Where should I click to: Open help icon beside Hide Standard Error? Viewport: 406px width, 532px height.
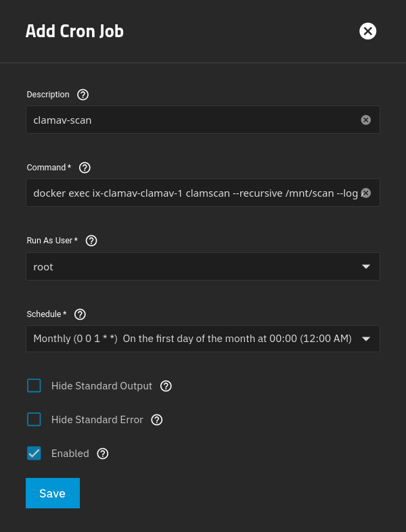click(157, 420)
